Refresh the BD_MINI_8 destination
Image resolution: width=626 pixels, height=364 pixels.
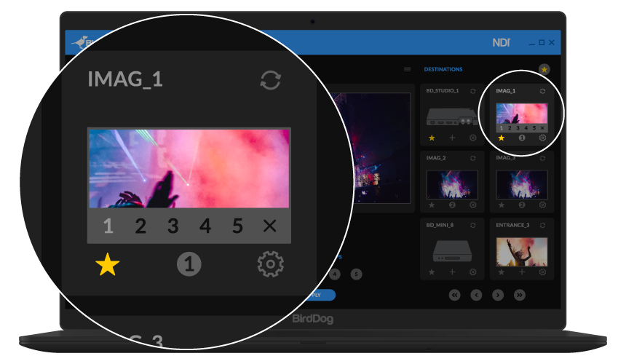click(472, 225)
